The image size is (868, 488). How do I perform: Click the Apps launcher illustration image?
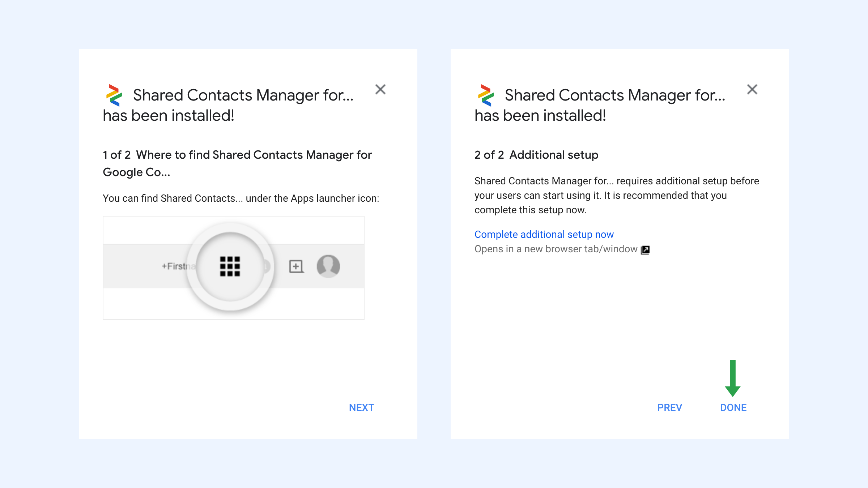pyautogui.click(x=234, y=268)
